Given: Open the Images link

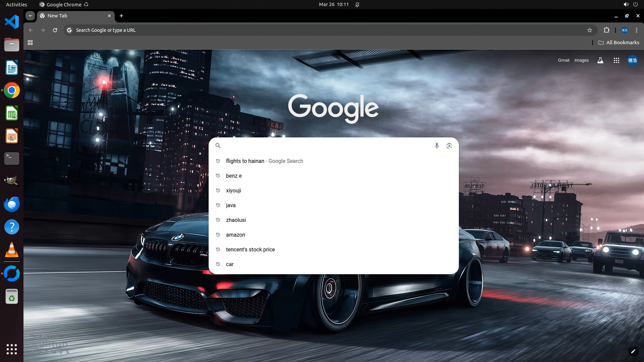Looking at the screenshot, I should click(x=581, y=60).
